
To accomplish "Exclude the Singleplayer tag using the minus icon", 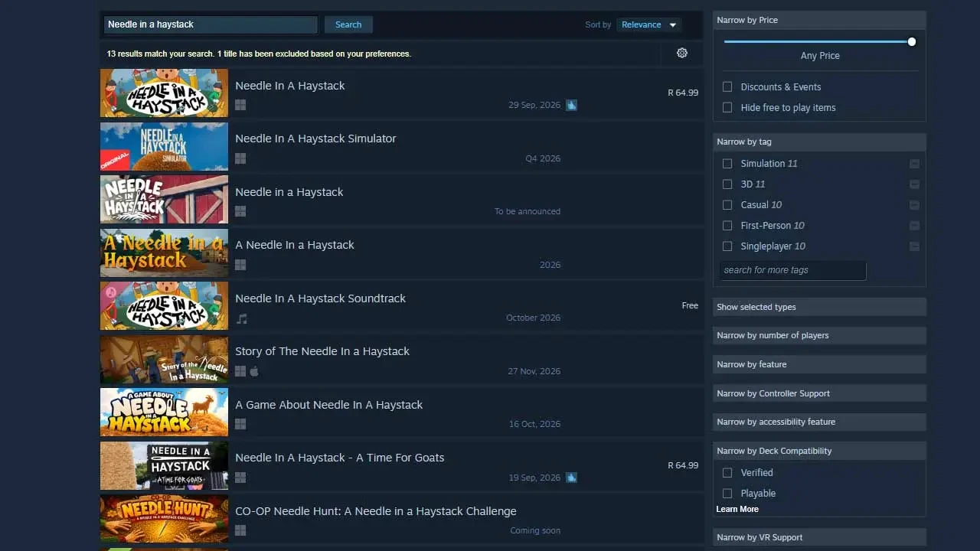I will pyautogui.click(x=914, y=246).
